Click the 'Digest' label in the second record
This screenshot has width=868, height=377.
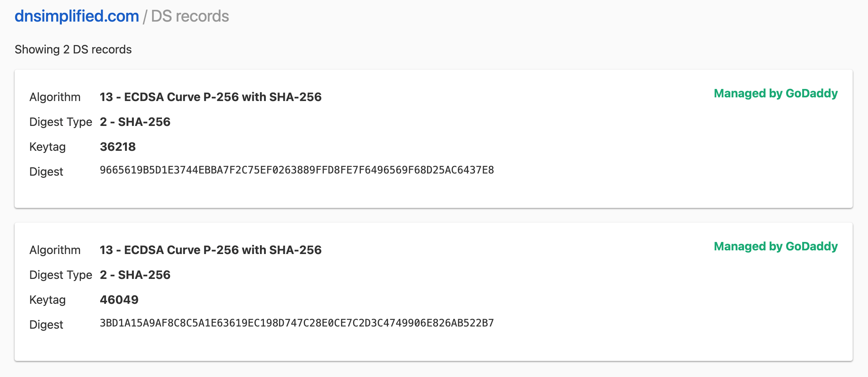[x=46, y=324]
